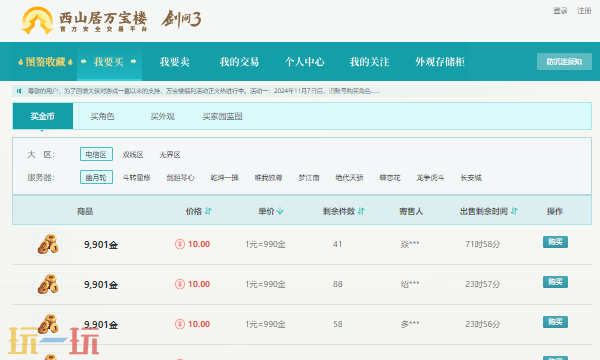Image resolution: width=600 pixels, height=360 pixels.
Task: Sort by 出售剩余时间 using its arrow icon
Action: pyautogui.click(x=514, y=211)
